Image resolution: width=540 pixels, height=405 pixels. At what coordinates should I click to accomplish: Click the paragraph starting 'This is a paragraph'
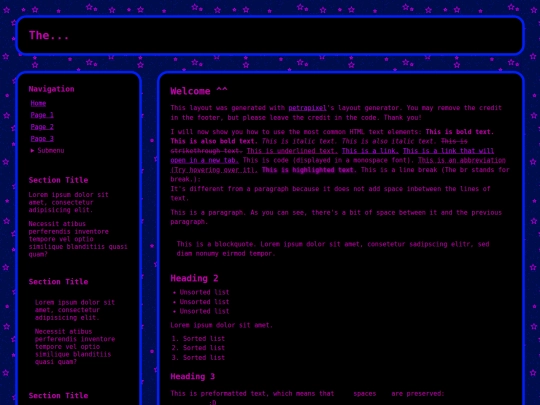[x=336, y=217]
